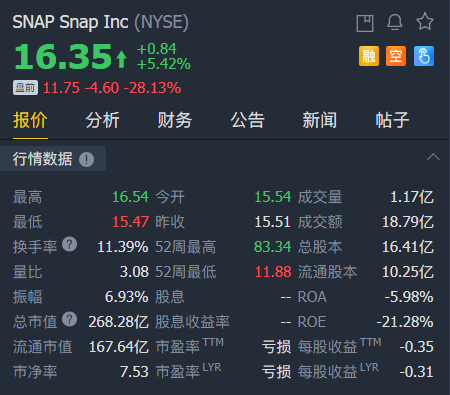Select the 公告 tab
The width and height of the screenshot is (450, 395).
point(247,120)
